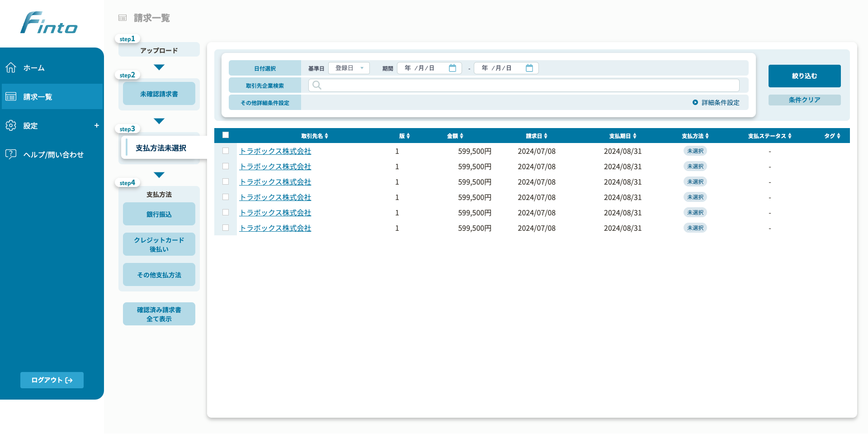868x434 pixels.
Task: Select the アップロード step
Action: tap(159, 50)
